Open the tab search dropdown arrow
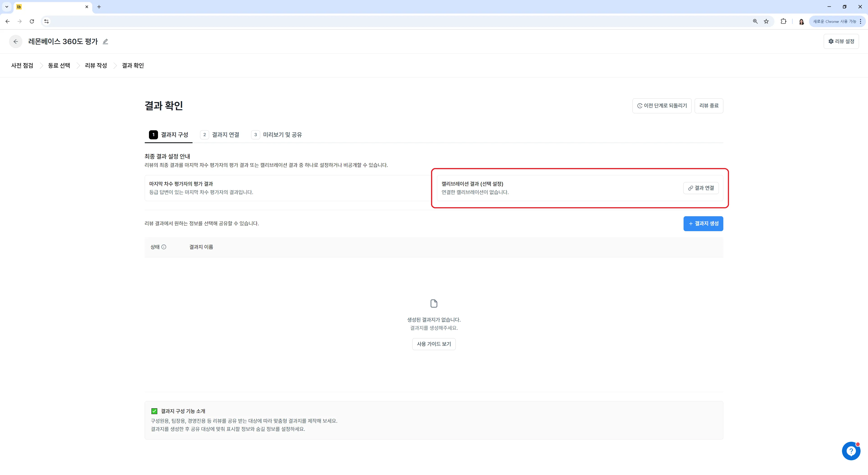 7,7
